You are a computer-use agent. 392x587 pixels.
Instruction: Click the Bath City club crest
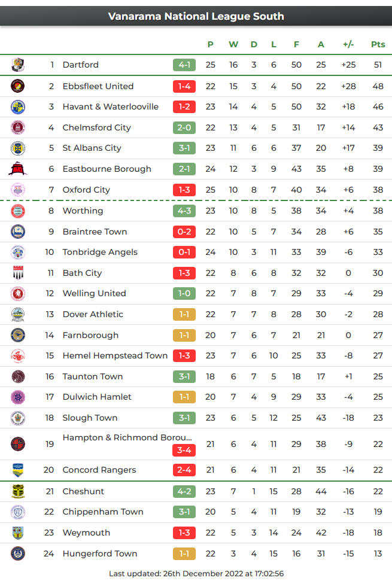click(18, 273)
